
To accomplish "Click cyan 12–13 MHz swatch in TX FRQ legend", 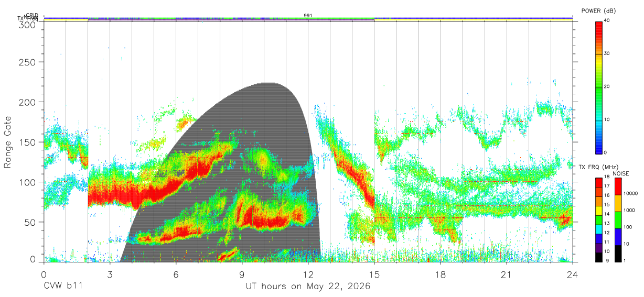I will click(599, 228).
